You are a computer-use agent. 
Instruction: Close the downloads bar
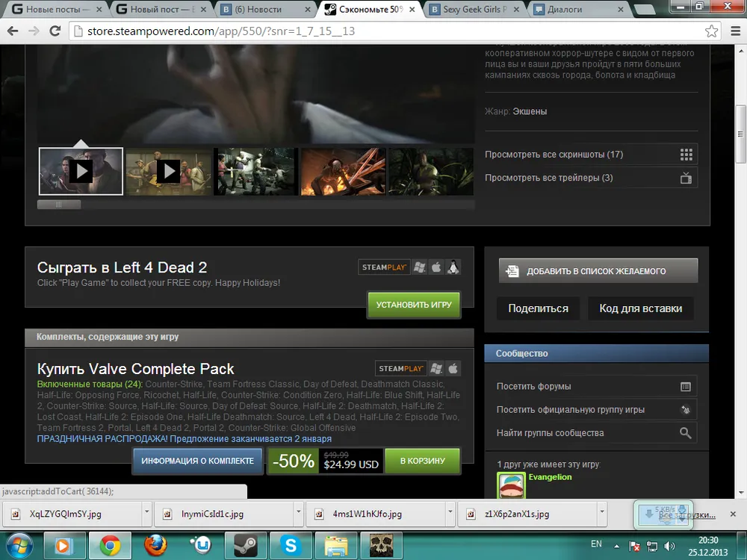pos(734,514)
